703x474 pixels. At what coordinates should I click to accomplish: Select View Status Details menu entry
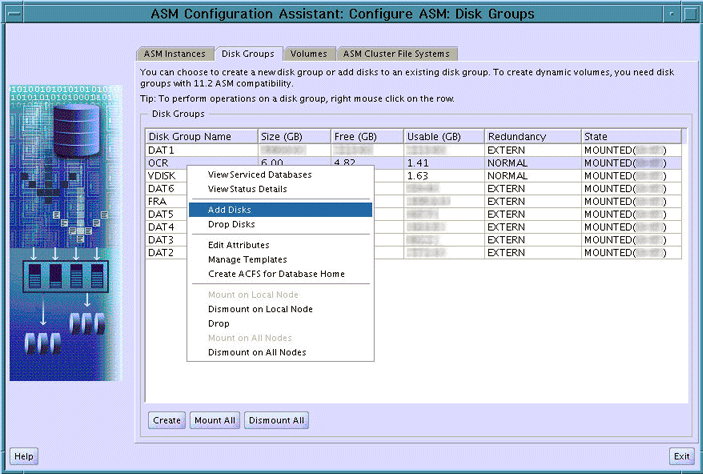tap(247, 189)
